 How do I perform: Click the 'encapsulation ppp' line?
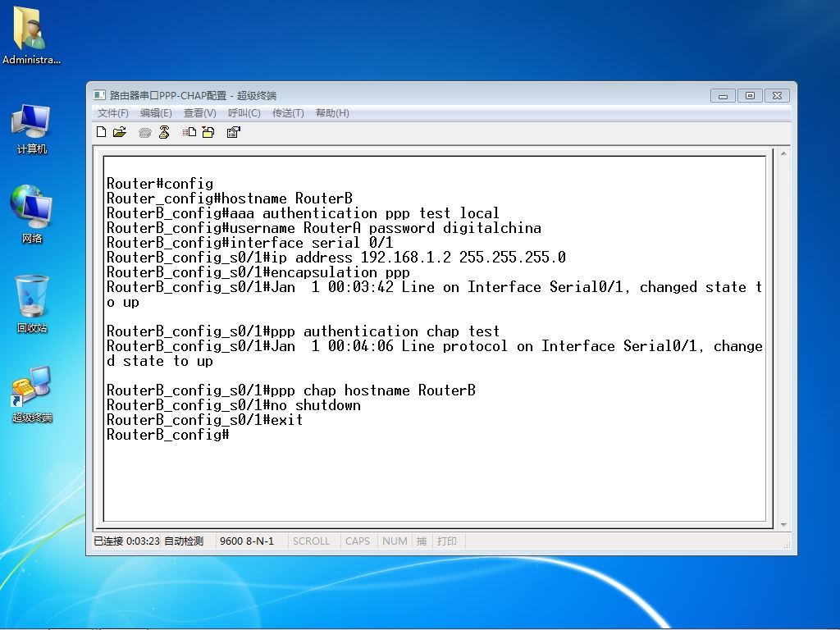click(x=258, y=272)
